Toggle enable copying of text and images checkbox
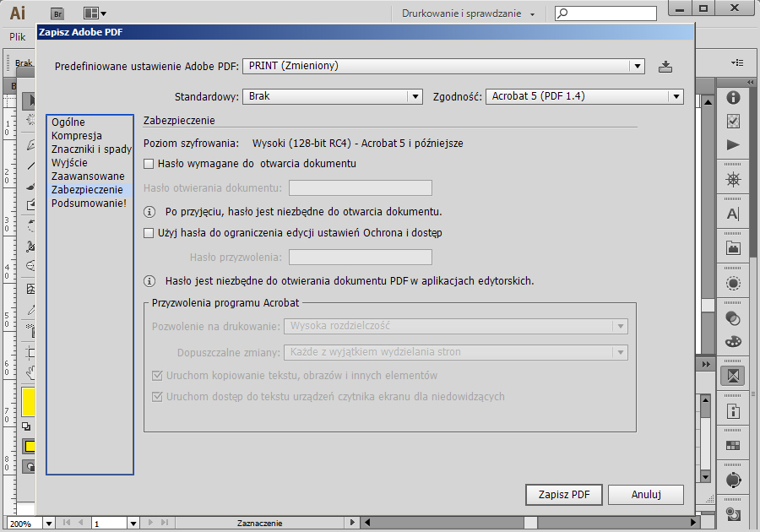The height and width of the screenshot is (532, 760). (x=157, y=376)
